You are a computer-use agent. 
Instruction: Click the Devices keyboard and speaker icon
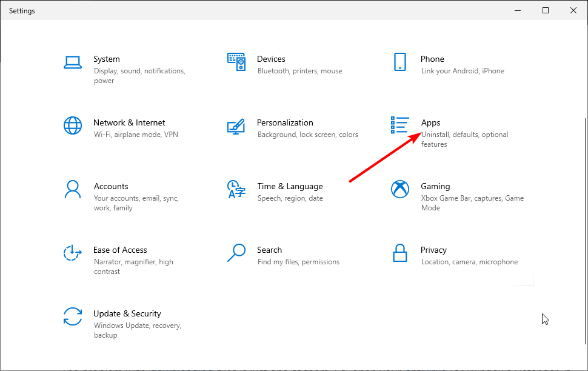(236, 62)
